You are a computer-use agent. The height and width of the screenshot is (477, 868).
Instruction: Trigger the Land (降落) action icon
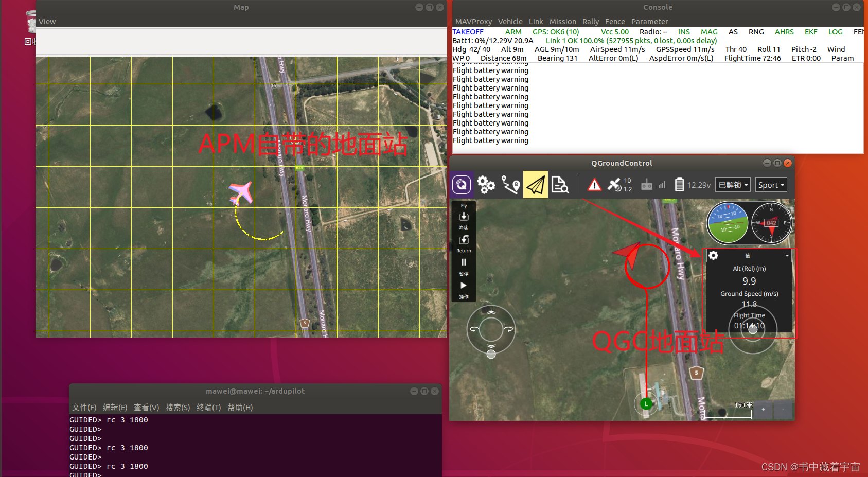tap(464, 216)
